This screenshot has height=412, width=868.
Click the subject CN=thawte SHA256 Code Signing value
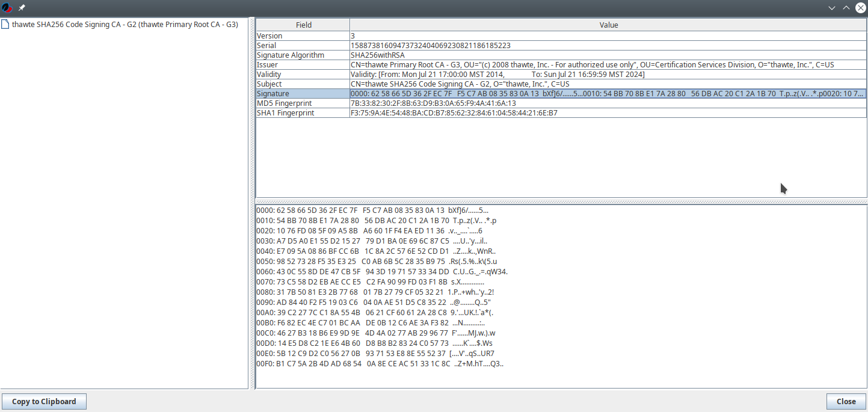(x=608, y=84)
